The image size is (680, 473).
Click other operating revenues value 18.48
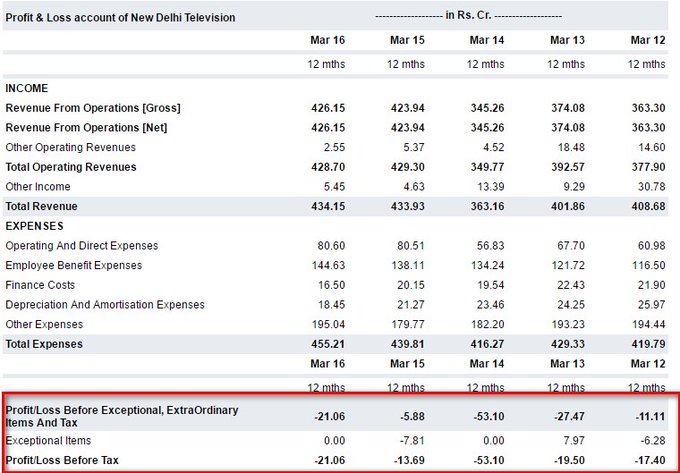coord(571,147)
